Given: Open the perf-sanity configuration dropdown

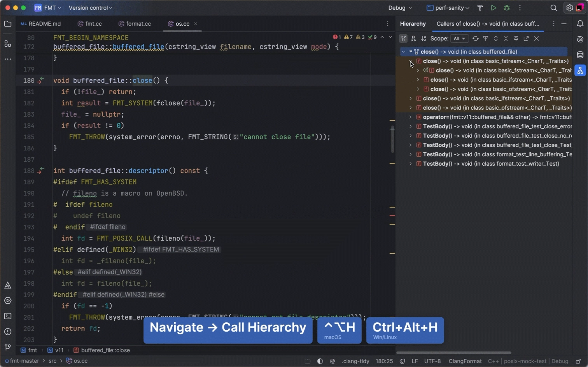Looking at the screenshot, I should [448, 8].
